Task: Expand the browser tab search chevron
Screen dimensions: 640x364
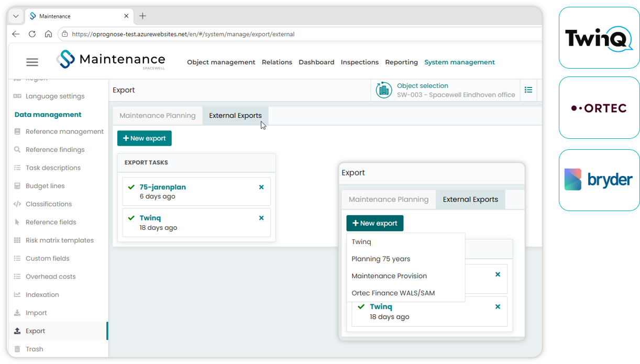Action: (16, 16)
